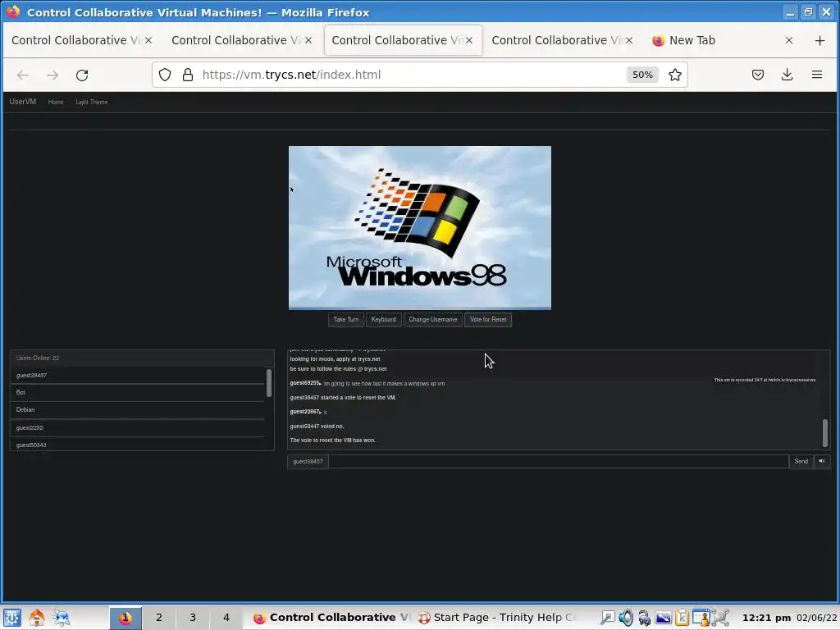The height and width of the screenshot is (630, 840).
Task: Open the on-screen Keyboard button
Action: click(384, 319)
